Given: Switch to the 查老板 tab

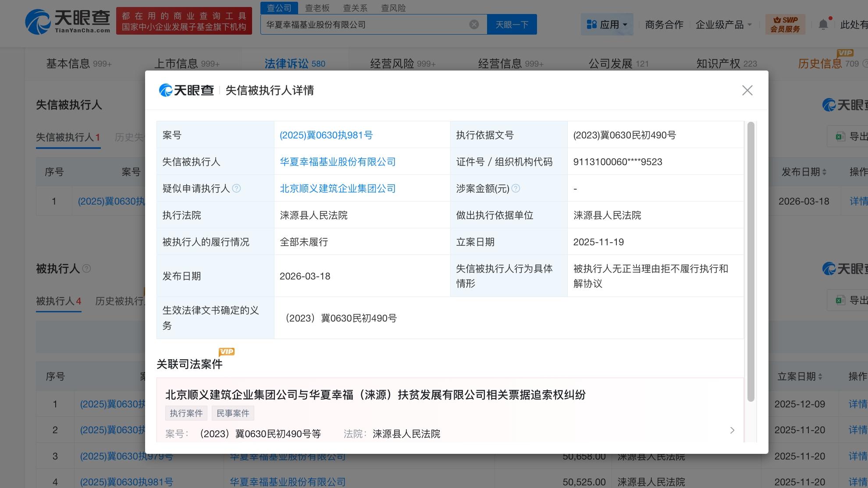Looking at the screenshot, I should click(318, 8).
